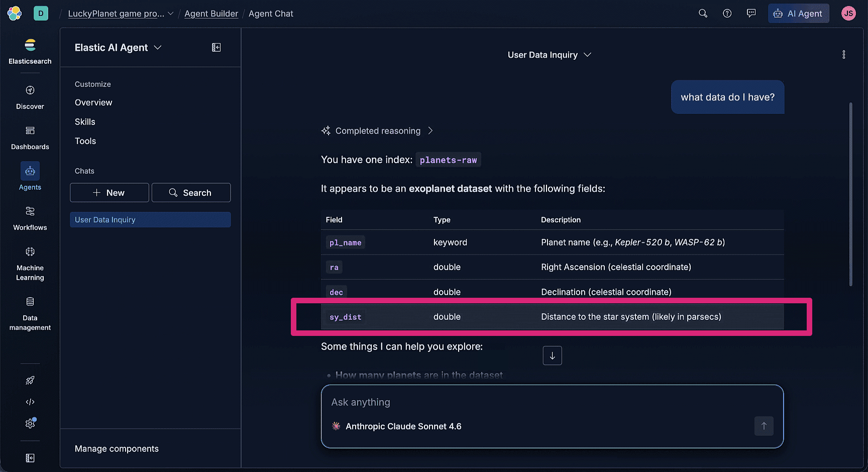Click the Elastic logo in top-left corner

[15, 14]
